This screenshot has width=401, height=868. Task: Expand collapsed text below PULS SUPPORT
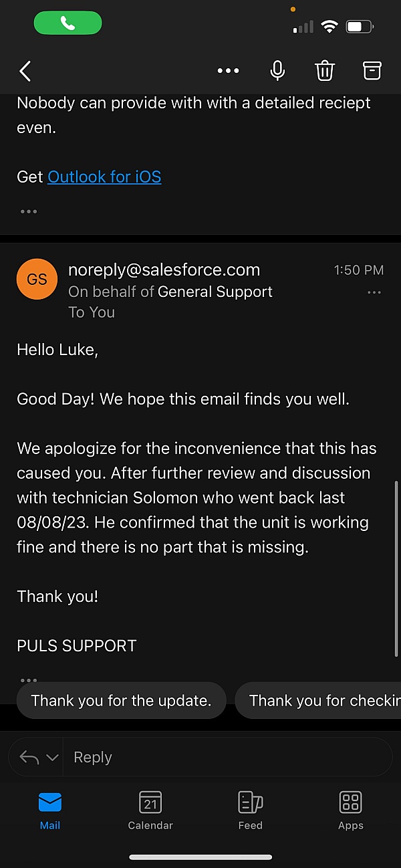[x=29, y=679]
